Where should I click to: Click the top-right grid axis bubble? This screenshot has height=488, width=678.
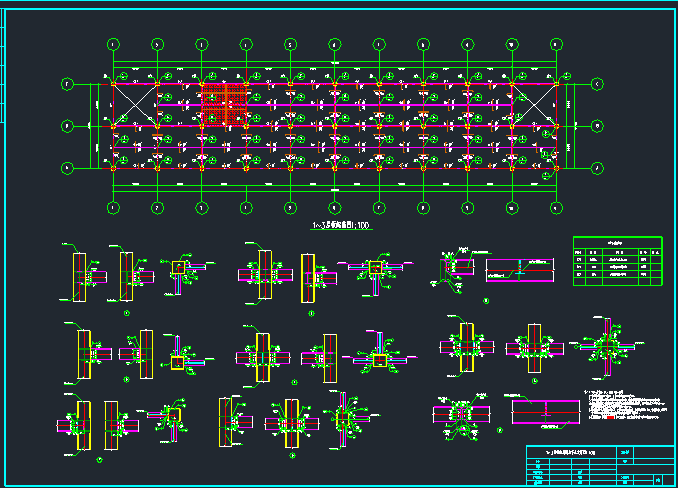coord(556,44)
